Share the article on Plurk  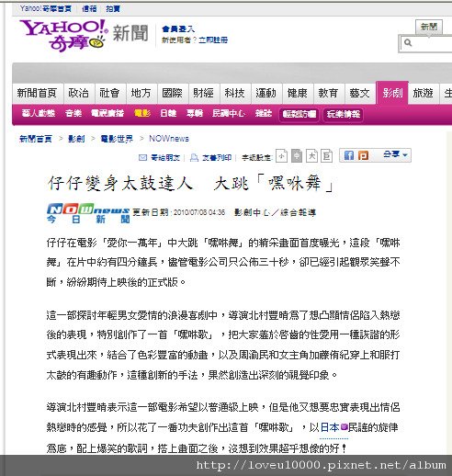(363, 155)
